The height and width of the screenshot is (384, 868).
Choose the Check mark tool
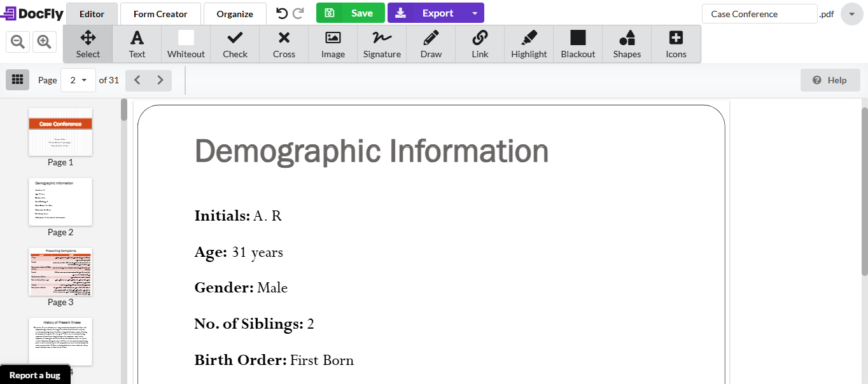pyautogui.click(x=235, y=43)
